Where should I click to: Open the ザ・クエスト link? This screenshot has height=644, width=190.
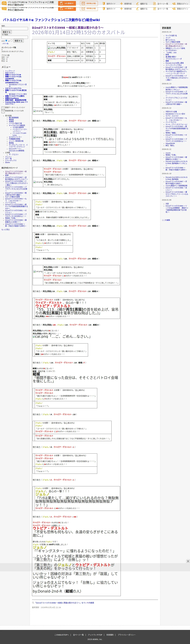point(14,155)
